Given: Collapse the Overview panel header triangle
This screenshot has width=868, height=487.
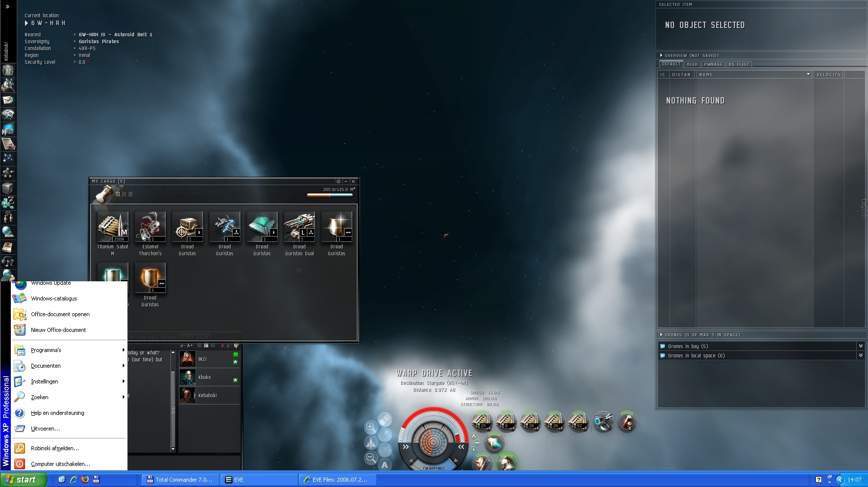Looking at the screenshot, I should point(661,55).
